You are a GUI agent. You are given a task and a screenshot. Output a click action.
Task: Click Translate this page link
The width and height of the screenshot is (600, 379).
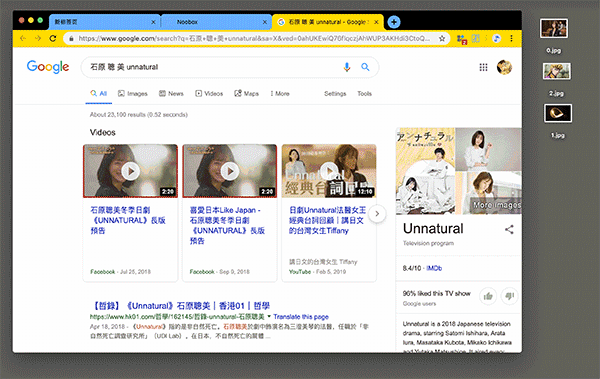tap(301, 317)
